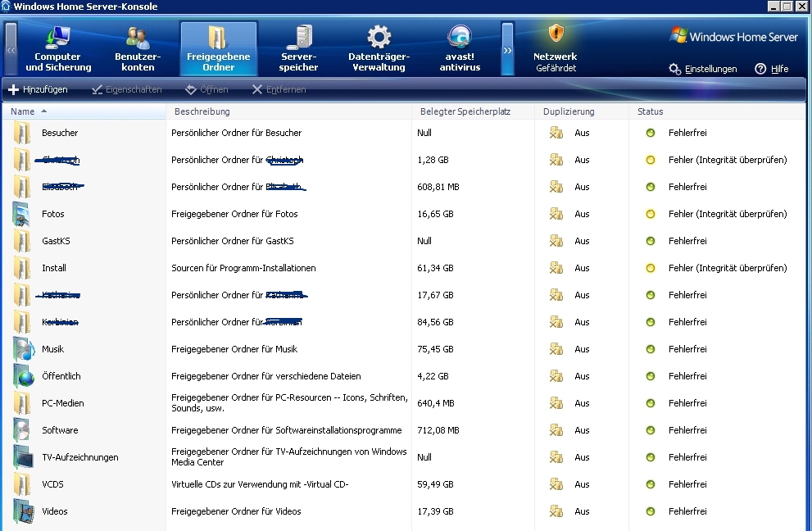Click the 75,45 GB size value
812x531 pixels.
coord(435,349)
